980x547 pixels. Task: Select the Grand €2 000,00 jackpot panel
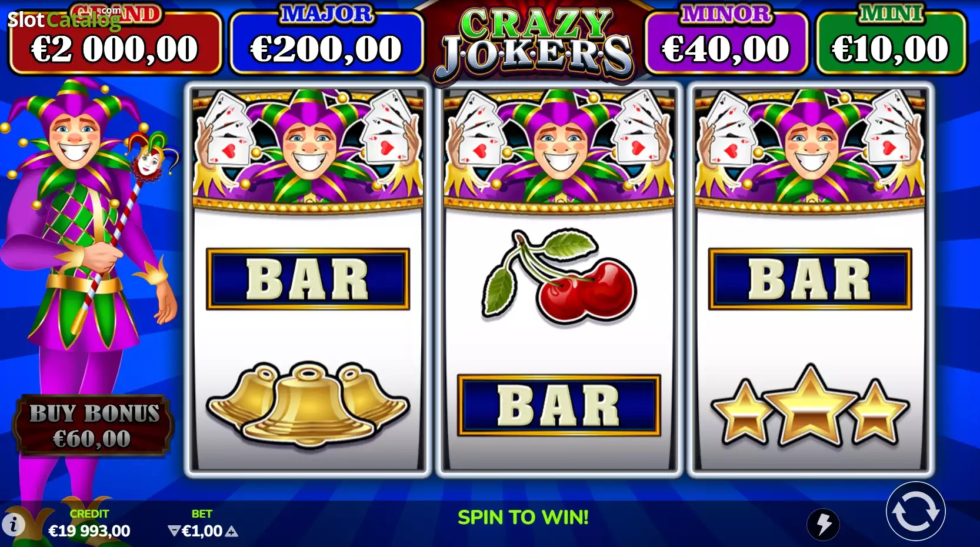pos(115,41)
